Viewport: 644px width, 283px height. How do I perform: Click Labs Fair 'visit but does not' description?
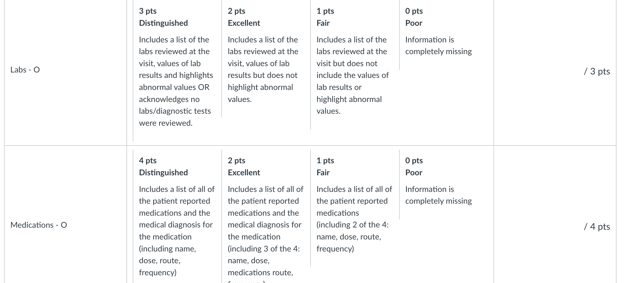pos(347,63)
